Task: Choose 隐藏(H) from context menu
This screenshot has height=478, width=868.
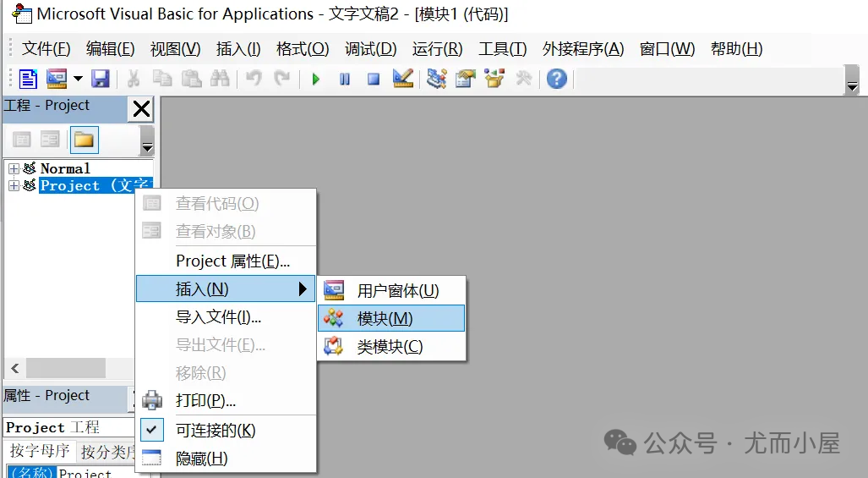Action: click(x=226, y=458)
